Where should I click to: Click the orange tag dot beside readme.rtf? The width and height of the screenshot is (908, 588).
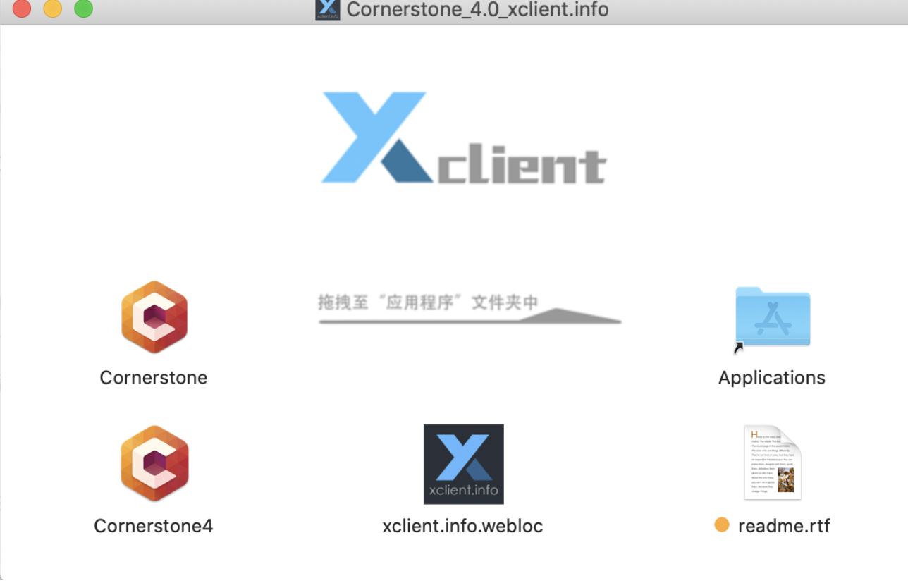tap(722, 525)
